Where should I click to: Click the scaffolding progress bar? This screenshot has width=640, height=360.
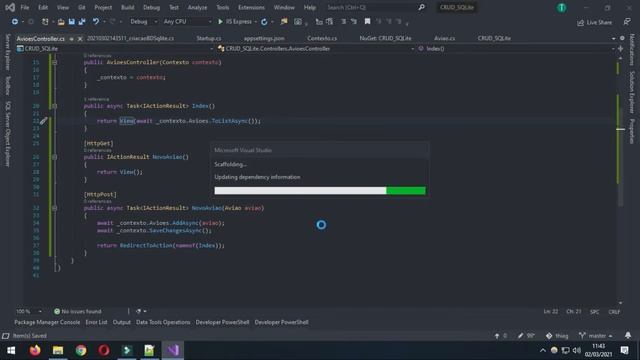(x=320, y=191)
